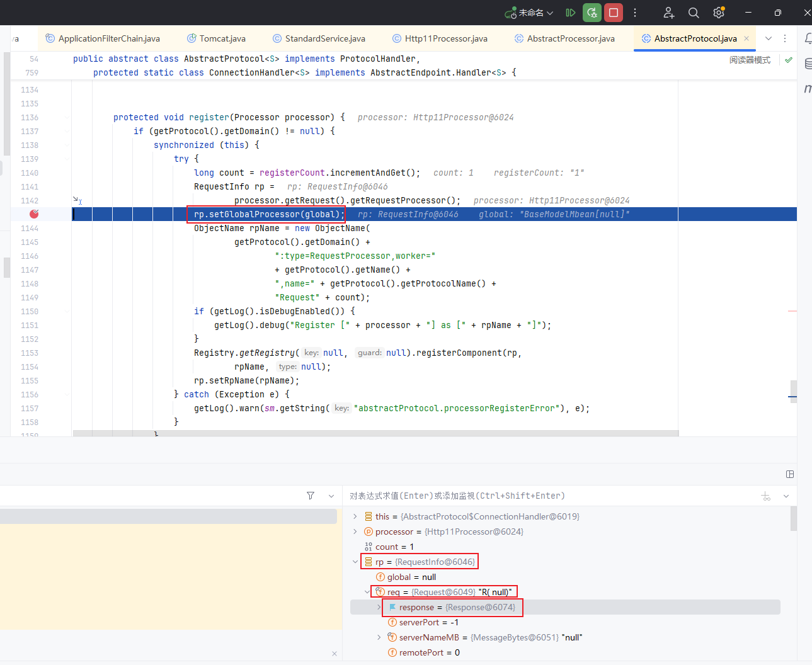Screen dimensions: 812x665
Task: Click the green rerun debug button
Action: 592,13
